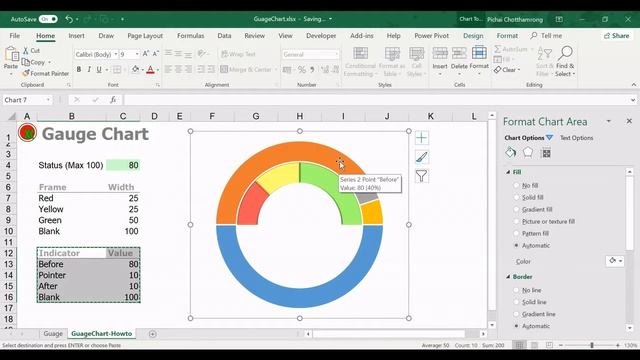Image resolution: width=640 pixels, height=360 pixels.
Task: Switch to Text Options in pane
Action: pyautogui.click(x=576, y=138)
